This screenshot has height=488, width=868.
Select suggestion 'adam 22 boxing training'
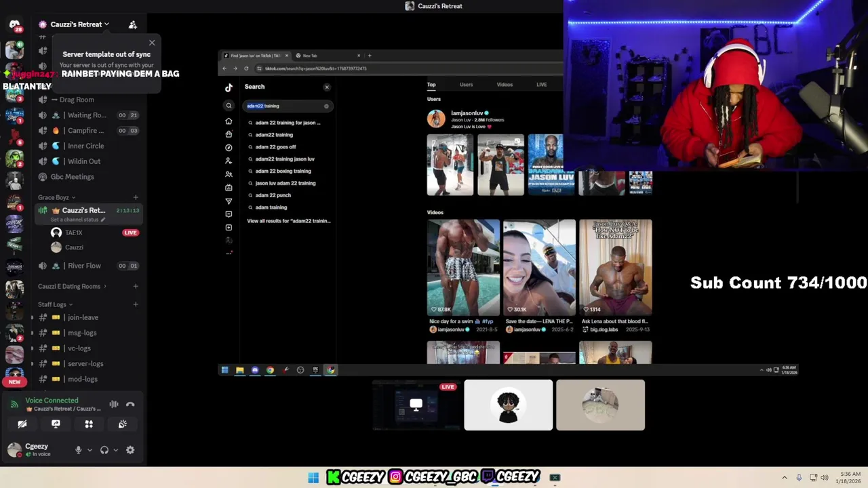(x=283, y=171)
